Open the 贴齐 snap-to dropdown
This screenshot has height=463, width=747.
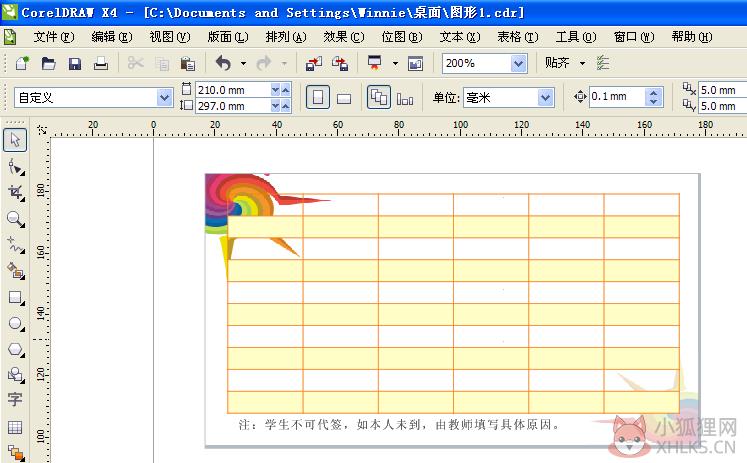click(x=582, y=63)
